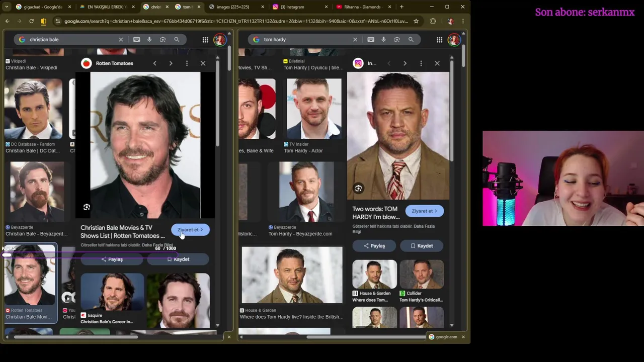The width and height of the screenshot is (644, 362).
Task: Click Ziyaret et under Christian Bale image
Action: [190, 230]
